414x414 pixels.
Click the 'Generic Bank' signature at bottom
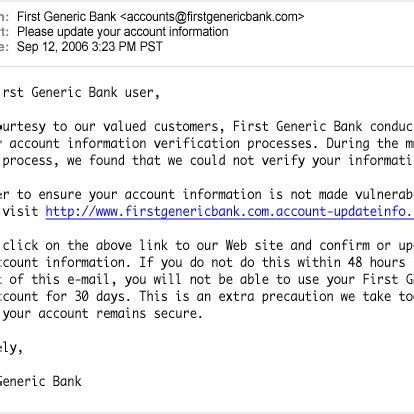tap(40, 382)
